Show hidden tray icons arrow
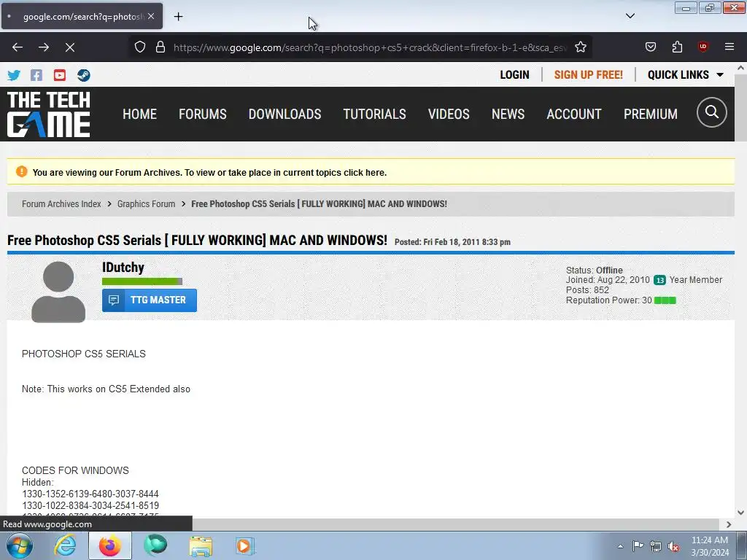This screenshot has height=560, width=747. pyautogui.click(x=620, y=546)
